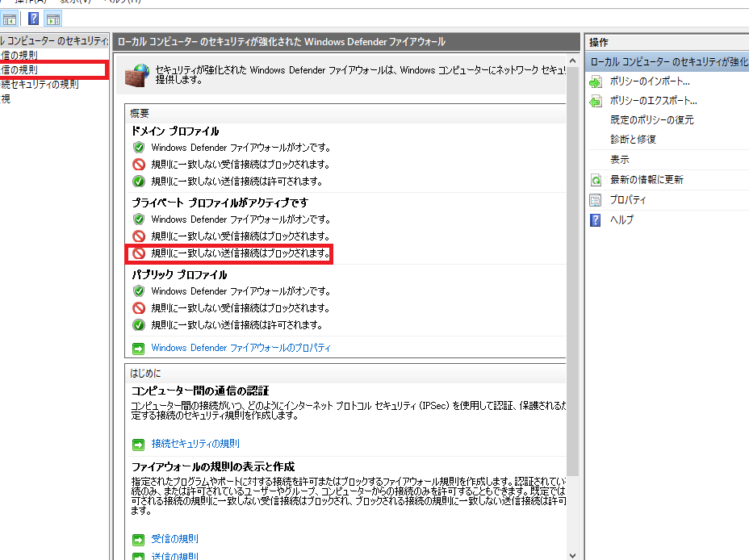Choose ポリシーのインポート... in the actions pane

tap(650, 81)
